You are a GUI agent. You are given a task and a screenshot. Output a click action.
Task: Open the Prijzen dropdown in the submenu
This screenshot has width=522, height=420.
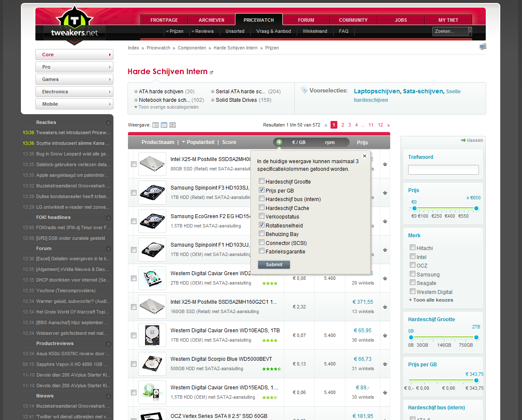click(x=174, y=31)
